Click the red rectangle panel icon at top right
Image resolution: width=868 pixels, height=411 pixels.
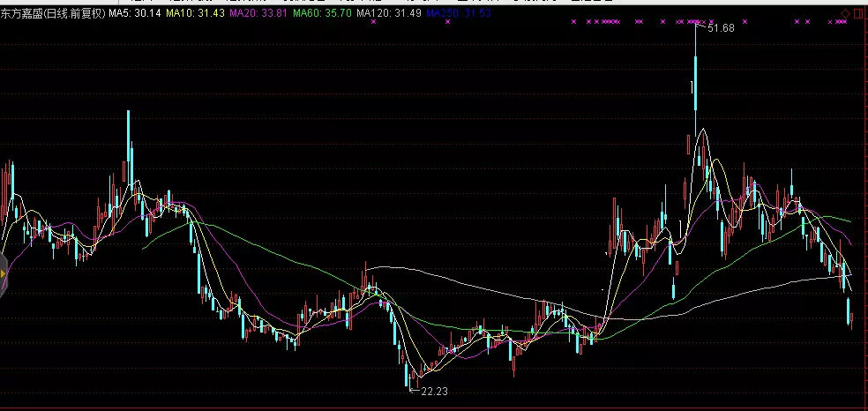click(859, 12)
